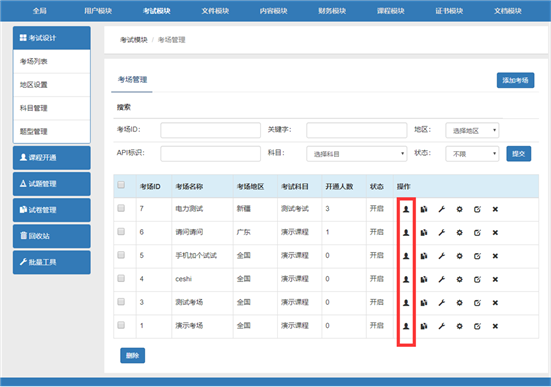Open the 全局 top menu
551x387 pixels.
[40, 11]
